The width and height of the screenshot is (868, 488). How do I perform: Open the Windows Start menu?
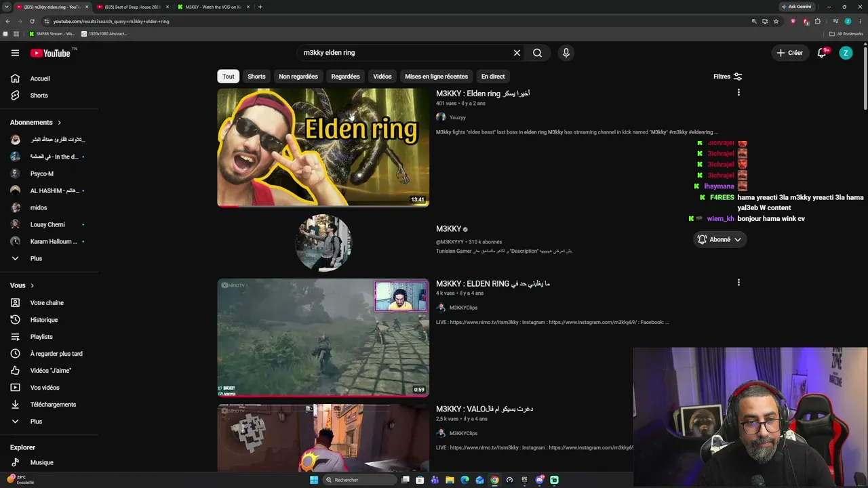pos(314,480)
